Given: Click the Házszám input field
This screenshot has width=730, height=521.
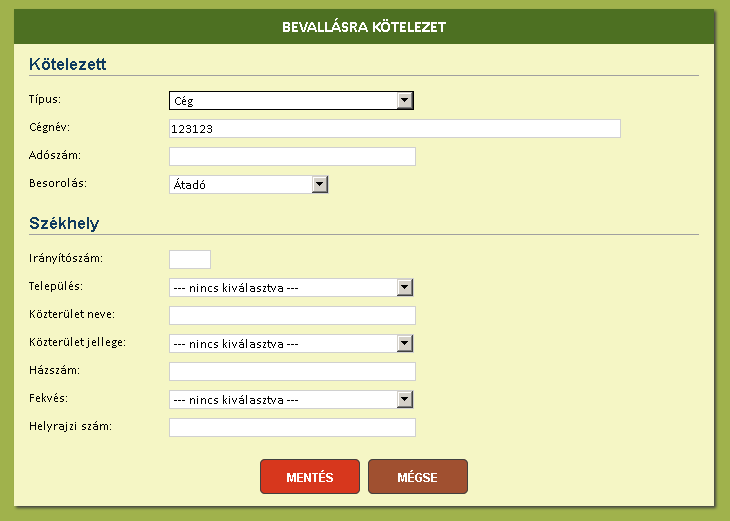Looking at the screenshot, I should click(x=292, y=372).
